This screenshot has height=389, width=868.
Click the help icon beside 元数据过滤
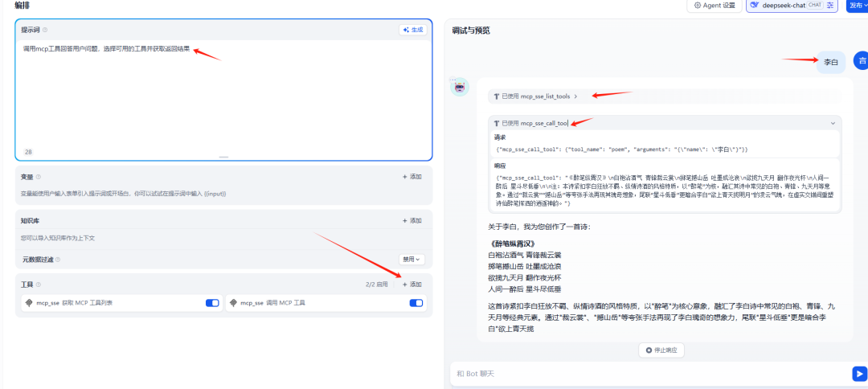coord(58,260)
